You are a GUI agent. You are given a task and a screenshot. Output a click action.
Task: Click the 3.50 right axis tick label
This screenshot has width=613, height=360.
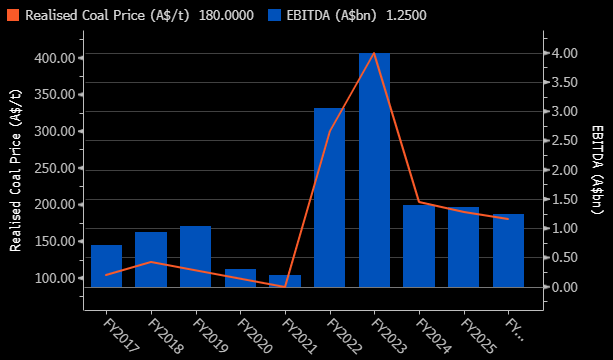[x=564, y=82]
